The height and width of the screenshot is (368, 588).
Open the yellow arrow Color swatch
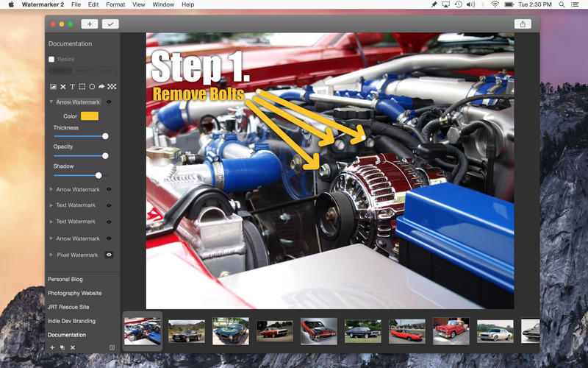(90, 116)
